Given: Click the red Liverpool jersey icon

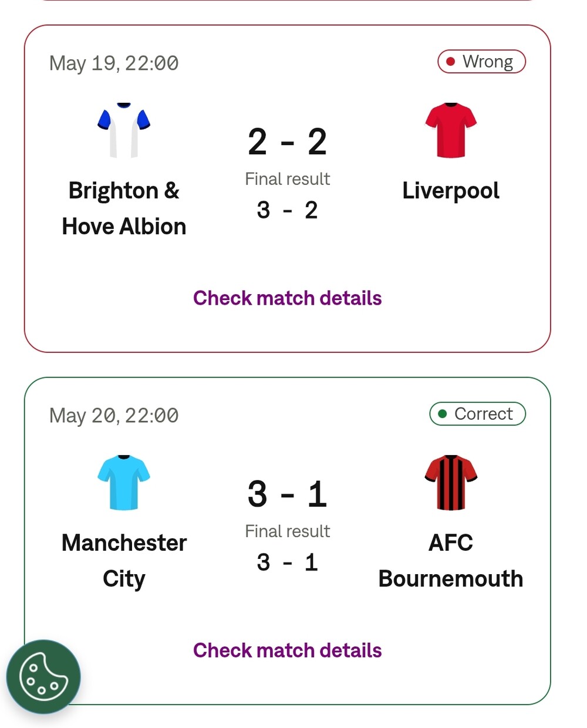Looking at the screenshot, I should point(451,130).
